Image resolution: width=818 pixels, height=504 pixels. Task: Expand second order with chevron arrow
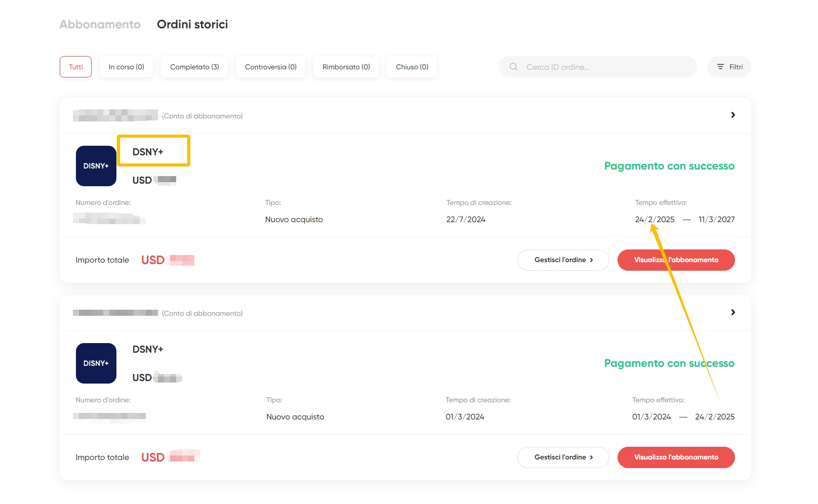point(733,312)
